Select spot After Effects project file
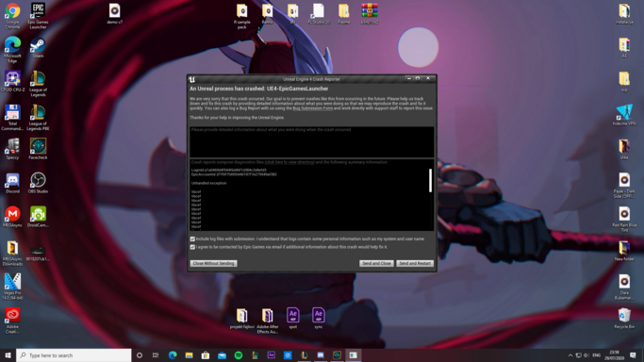644x362 pixels. pos(293,318)
